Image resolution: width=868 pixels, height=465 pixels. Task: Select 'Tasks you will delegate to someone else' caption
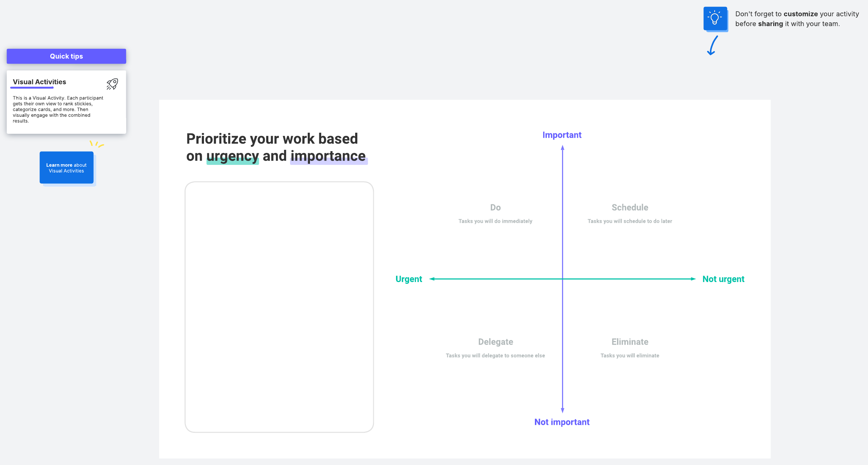(495, 356)
